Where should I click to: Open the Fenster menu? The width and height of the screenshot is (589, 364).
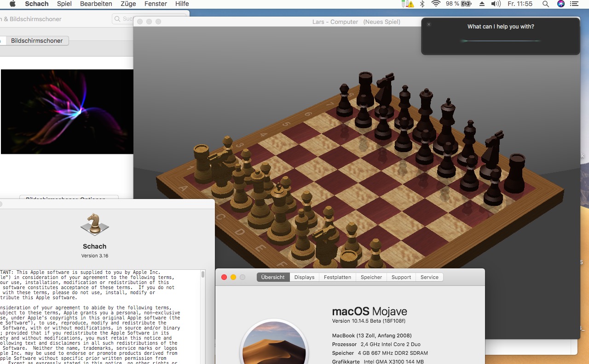tap(156, 4)
